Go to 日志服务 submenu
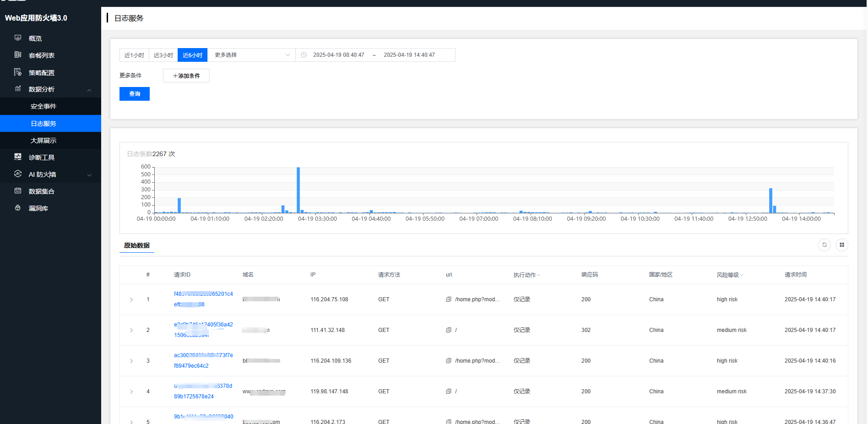The height and width of the screenshot is (424, 868). pyautogui.click(x=50, y=124)
